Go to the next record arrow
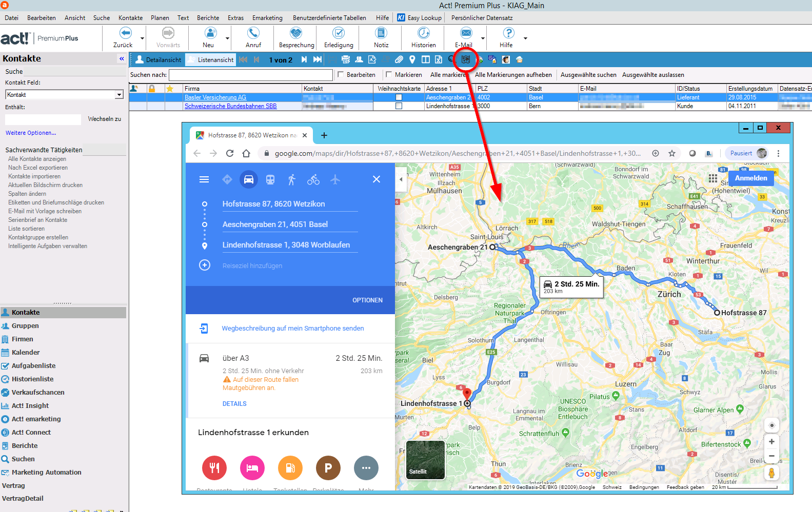 click(304, 59)
